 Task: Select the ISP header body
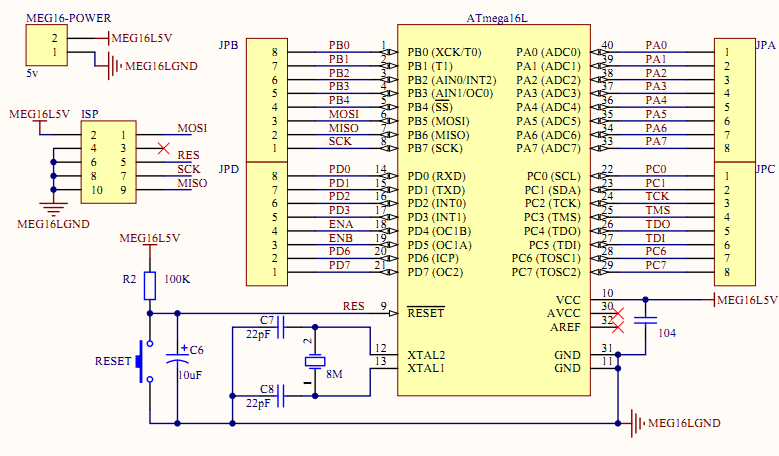pos(108,162)
